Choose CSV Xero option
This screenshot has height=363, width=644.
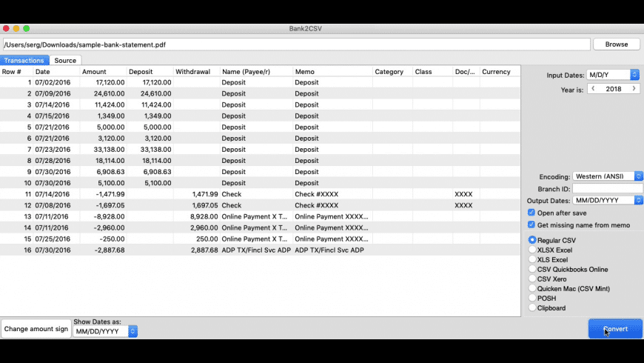pyautogui.click(x=532, y=279)
